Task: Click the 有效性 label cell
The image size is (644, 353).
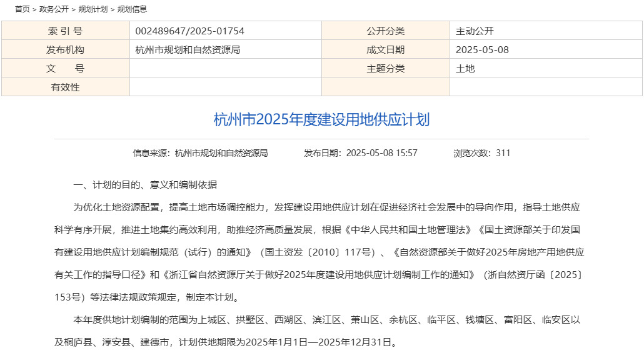Action: click(66, 87)
